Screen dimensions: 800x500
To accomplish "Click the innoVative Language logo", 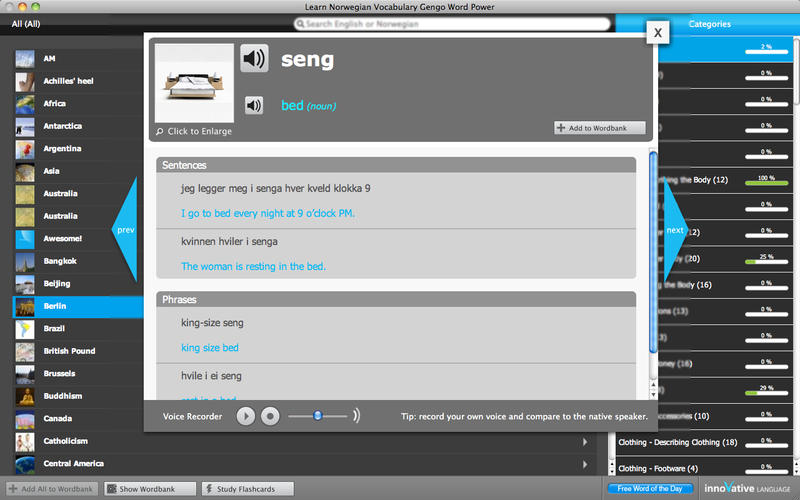I will [747, 488].
